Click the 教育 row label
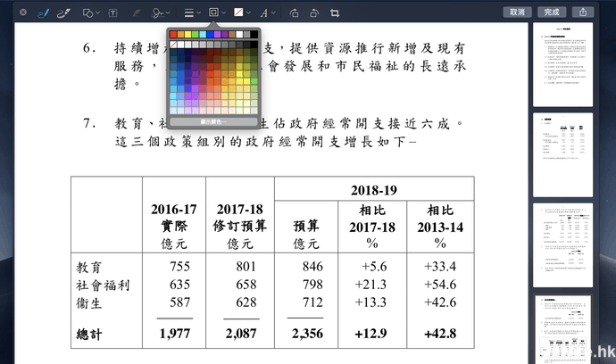 pyautogui.click(x=88, y=268)
